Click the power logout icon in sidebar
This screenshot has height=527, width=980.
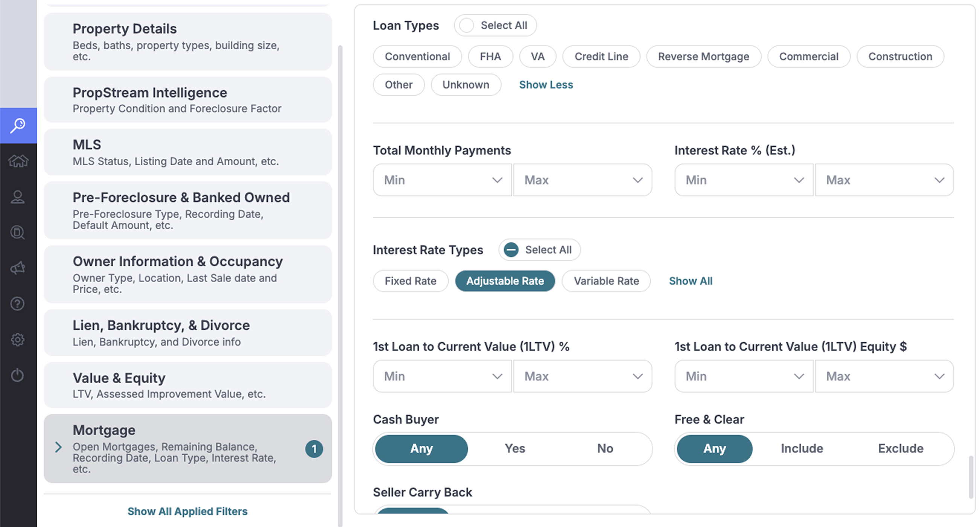pyautogui.click(x=18, y=375)
